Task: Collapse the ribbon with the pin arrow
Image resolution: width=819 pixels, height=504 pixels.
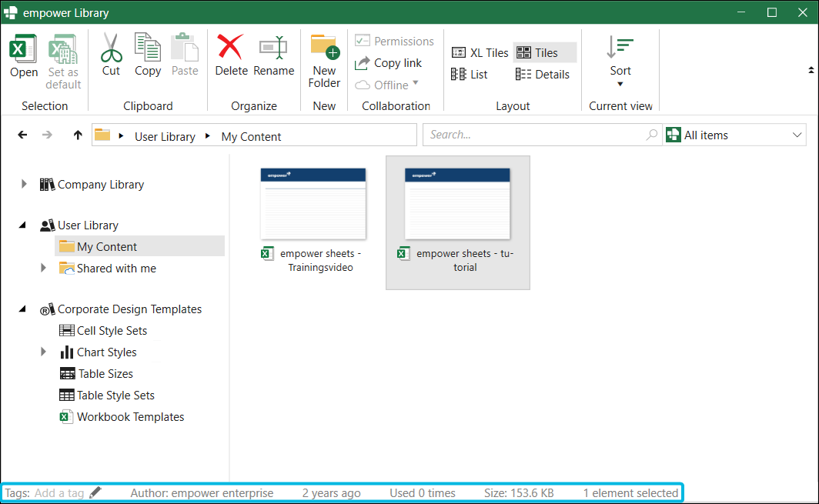Action: [x=811, y=70]
